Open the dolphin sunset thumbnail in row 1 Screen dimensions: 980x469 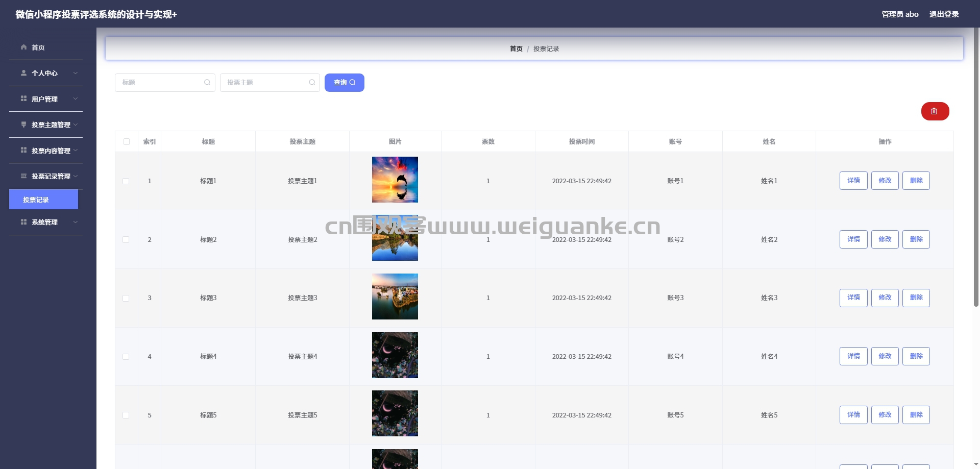395,180
